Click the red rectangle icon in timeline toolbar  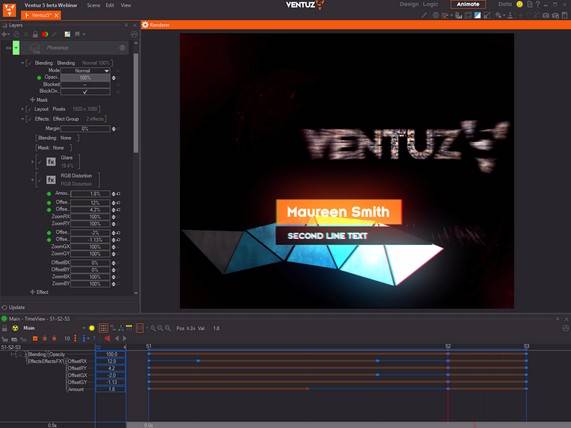point(140,328)
